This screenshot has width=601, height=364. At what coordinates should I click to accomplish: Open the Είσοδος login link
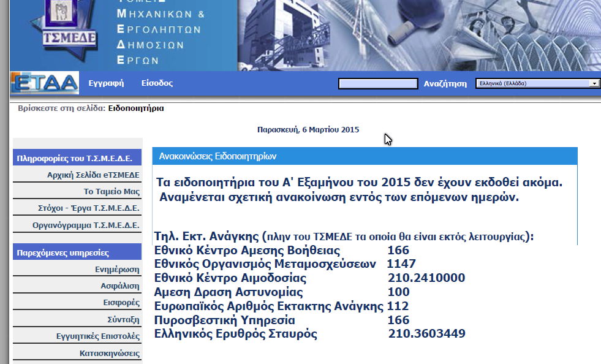tap(157, 83)
